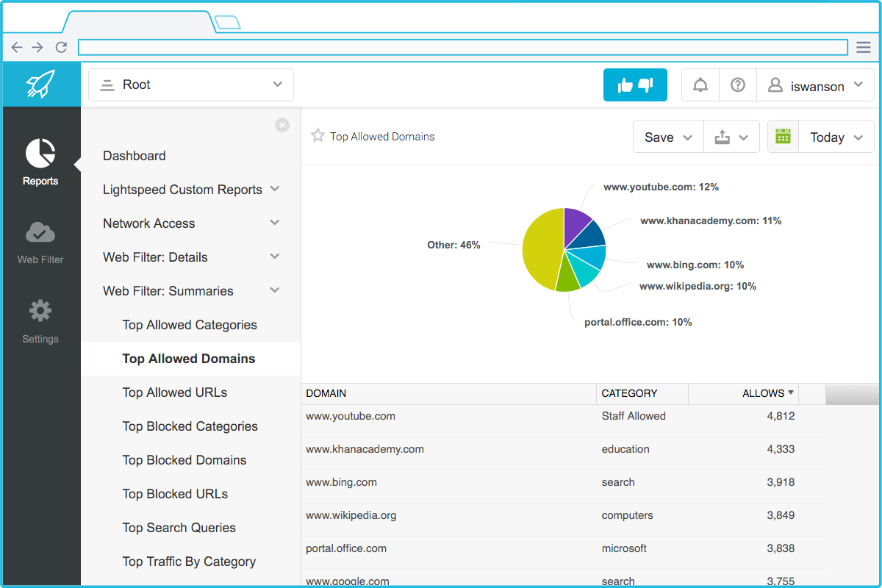Favorite the report with the star icon
The image size is (882, 588).
(318, 136)
